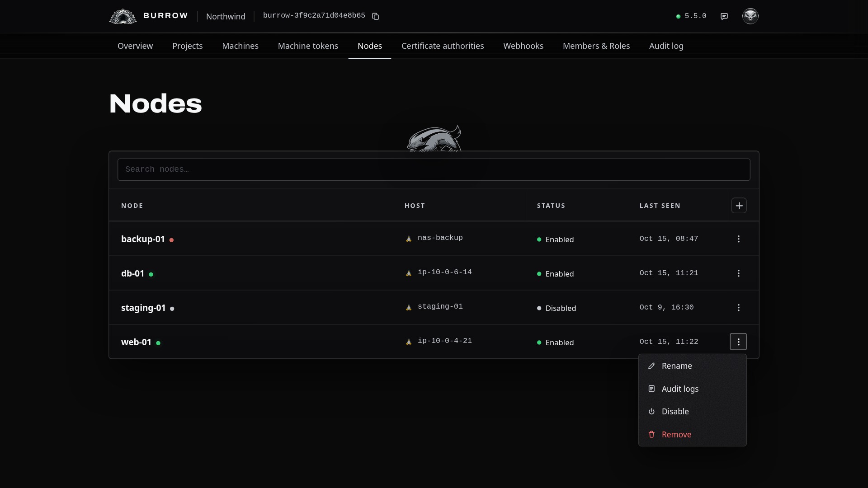Click the Enabled status of backup-01
Viewport: 868px width, 488px height.
pyautogui.click(x=556, y=239)
